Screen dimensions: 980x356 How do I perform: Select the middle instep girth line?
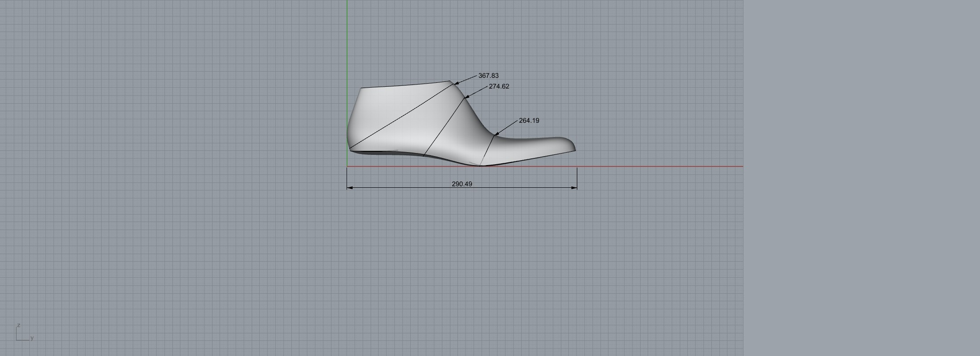click(445, 125)
